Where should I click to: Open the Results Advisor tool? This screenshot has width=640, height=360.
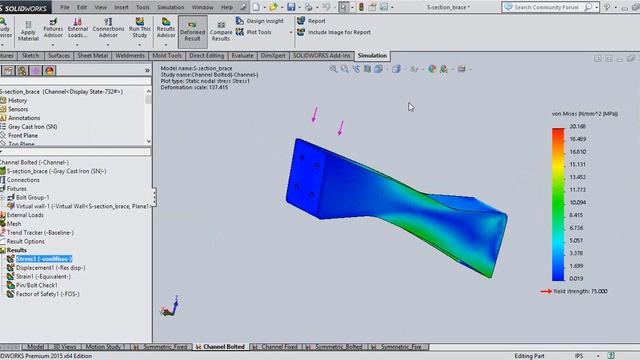pos(166,28)
